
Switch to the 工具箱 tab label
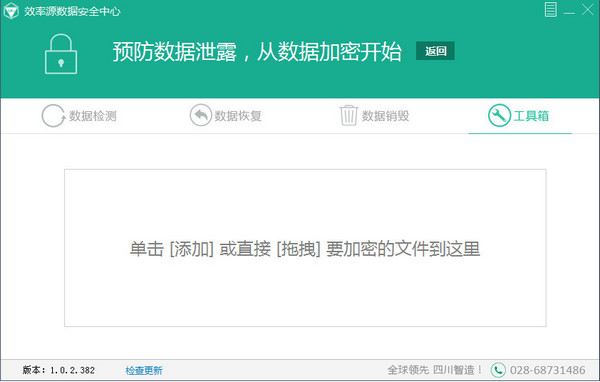[531, 116]
